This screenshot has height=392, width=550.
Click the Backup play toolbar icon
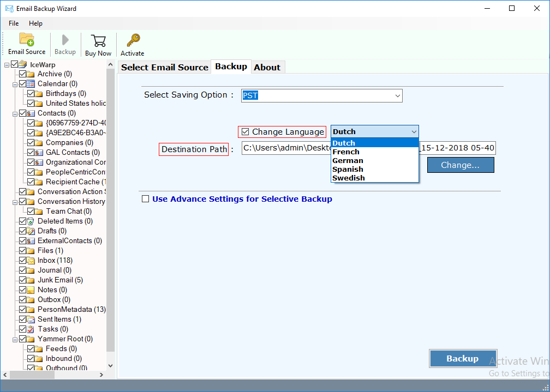[x=65, y=40]
